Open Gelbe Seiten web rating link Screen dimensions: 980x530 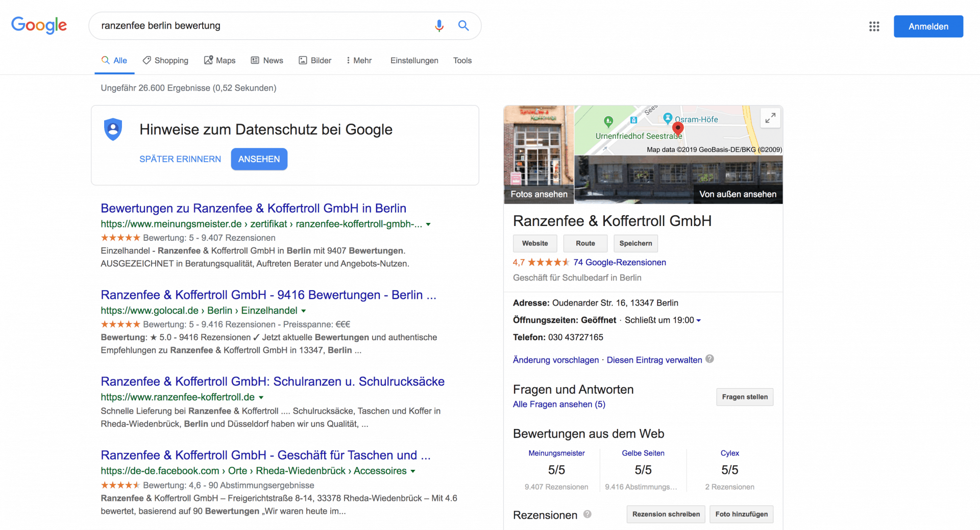tap(643, 453)
